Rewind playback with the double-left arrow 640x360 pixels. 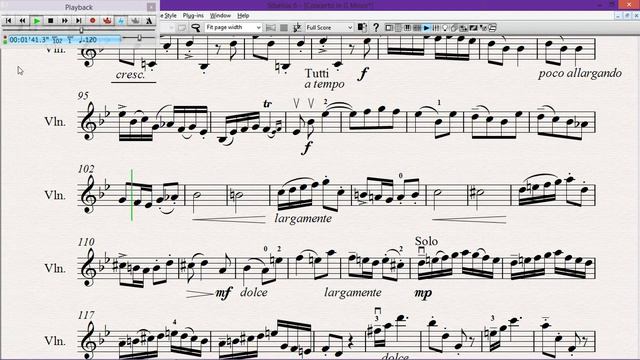coord(22,20)
